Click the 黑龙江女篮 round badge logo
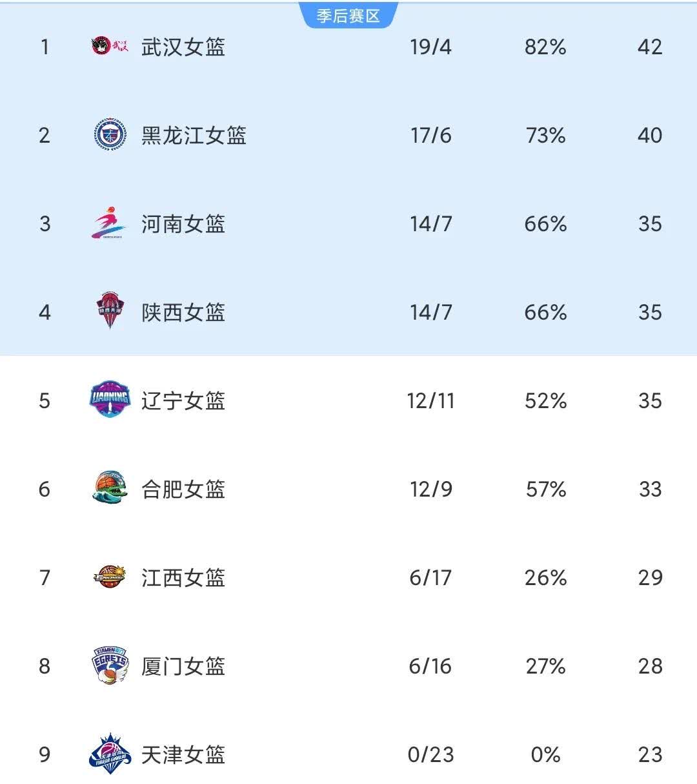The width and height of the screenshot is (697, 784). click(110, 135)
